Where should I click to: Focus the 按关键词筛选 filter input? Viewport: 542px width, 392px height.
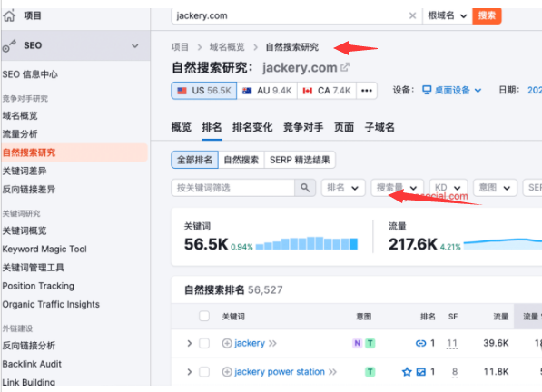(233, 188)
